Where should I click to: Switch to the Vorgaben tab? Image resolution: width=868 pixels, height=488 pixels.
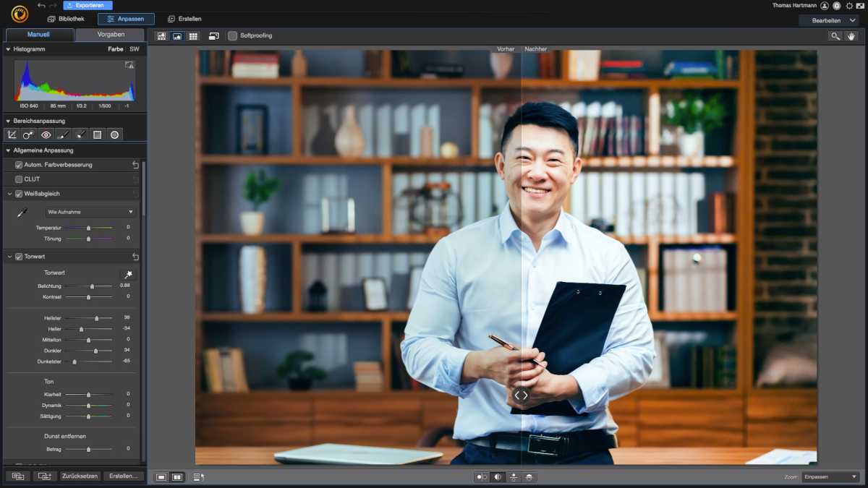111,34
